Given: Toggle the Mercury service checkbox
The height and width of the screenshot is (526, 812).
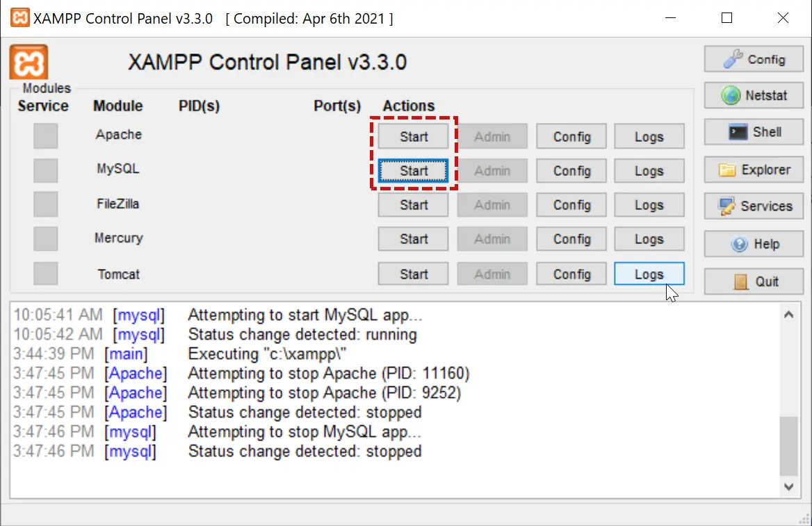Looking at the screenshot, I should pyautogui.click(x=46, y=238).
